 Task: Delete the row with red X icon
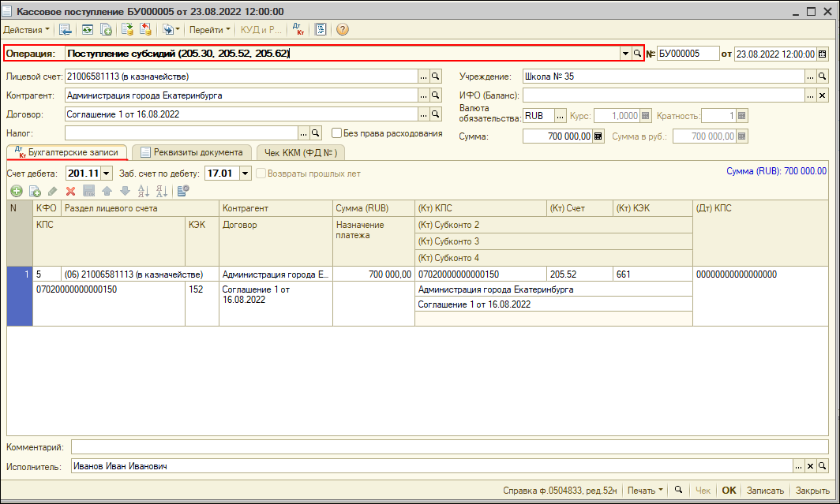(x=70, y=191)
